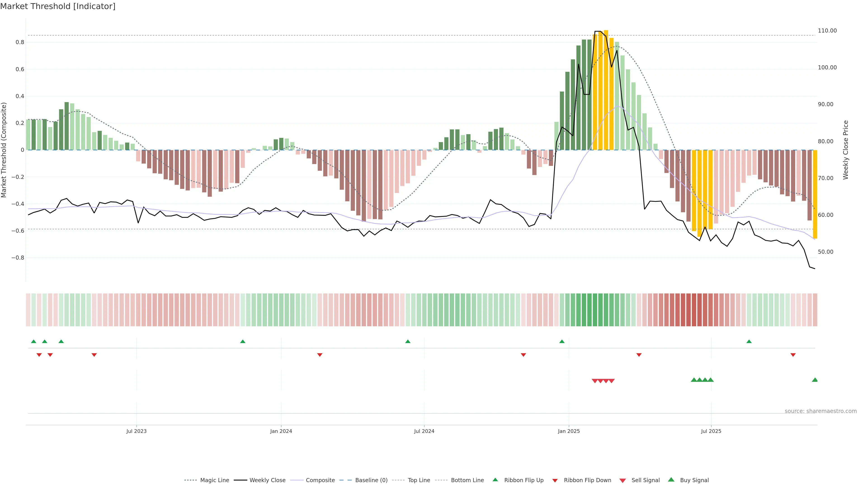Viewport: 868px width, 488px height.
Task: Click the Ribbon Flip Up legend triangle icon
Action: pos(495,480)
